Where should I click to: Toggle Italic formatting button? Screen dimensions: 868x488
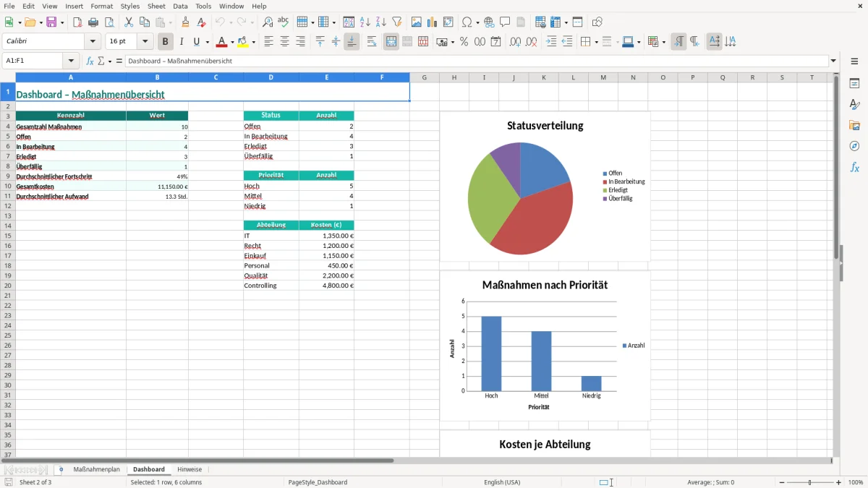pos(182,42)
